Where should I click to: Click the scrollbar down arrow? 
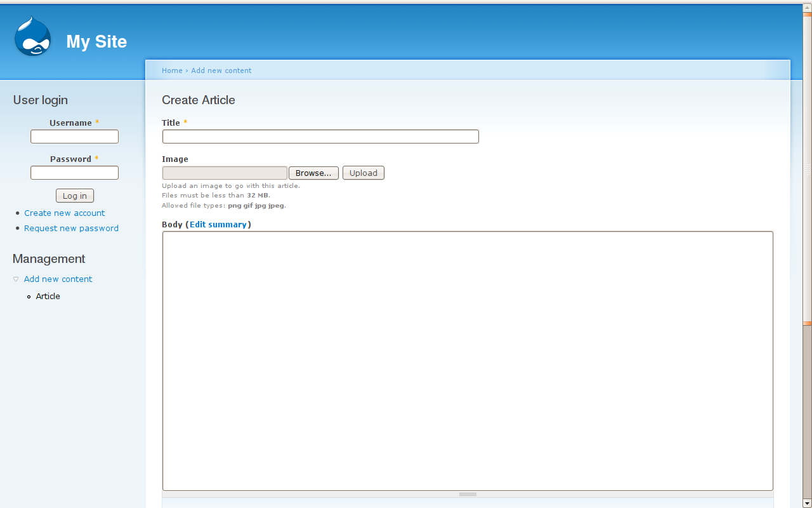(806, 504)
